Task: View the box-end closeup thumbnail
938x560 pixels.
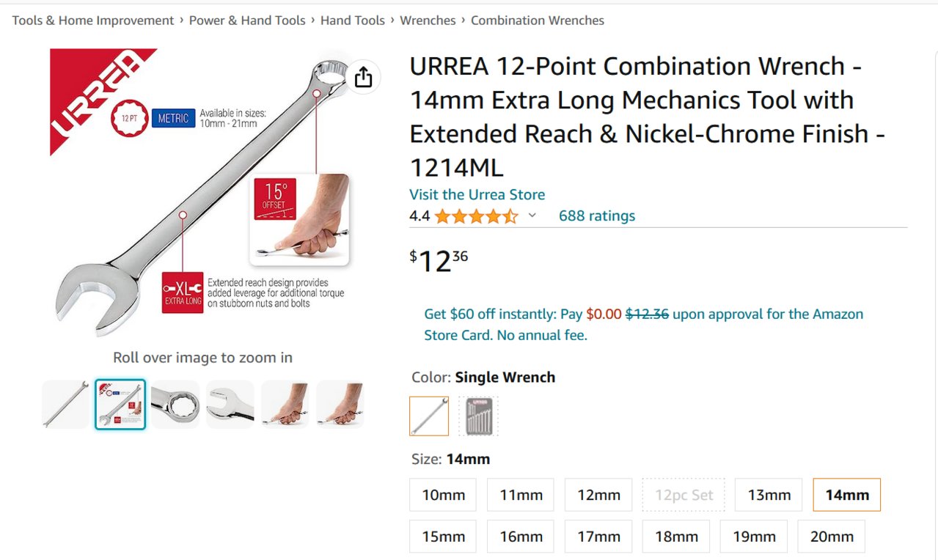Action: [175, 405]
